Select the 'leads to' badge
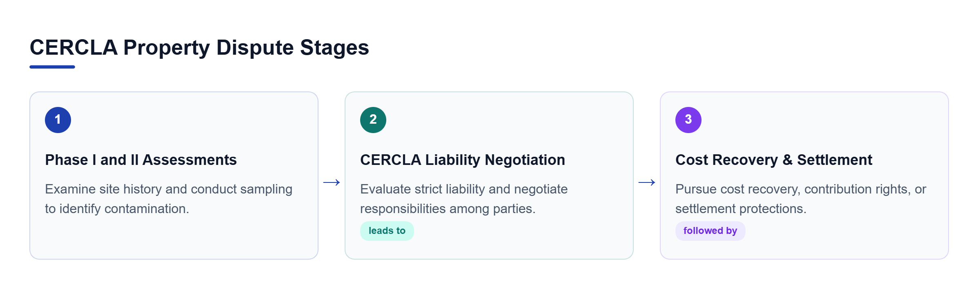 click(x=387, y=231)
